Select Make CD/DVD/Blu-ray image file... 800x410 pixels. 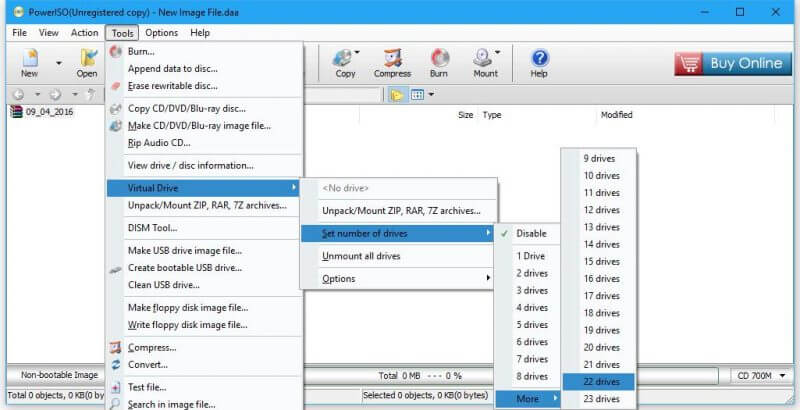[x=205, y=125]
